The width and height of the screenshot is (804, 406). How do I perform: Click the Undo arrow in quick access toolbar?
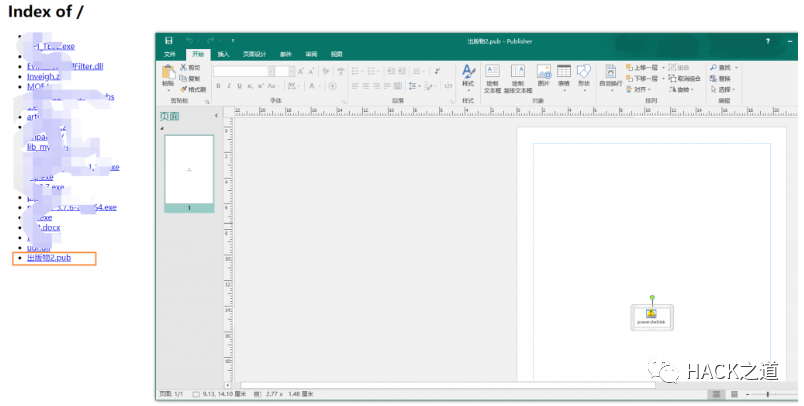pos(190,40)
